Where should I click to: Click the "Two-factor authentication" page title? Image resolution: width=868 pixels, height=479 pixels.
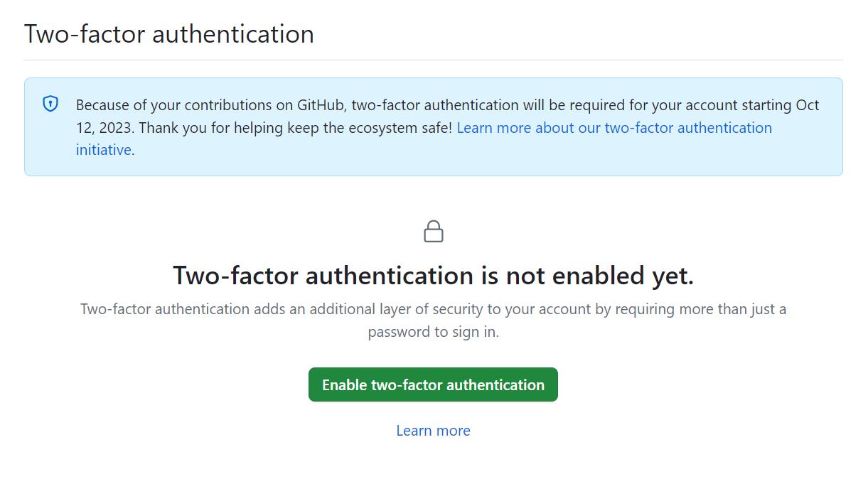(169, 34)
